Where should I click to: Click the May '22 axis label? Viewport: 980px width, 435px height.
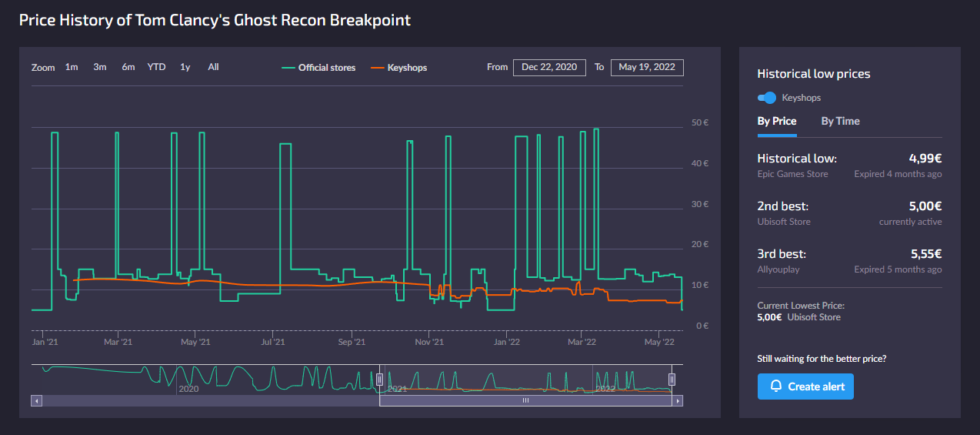pos(660,342)
